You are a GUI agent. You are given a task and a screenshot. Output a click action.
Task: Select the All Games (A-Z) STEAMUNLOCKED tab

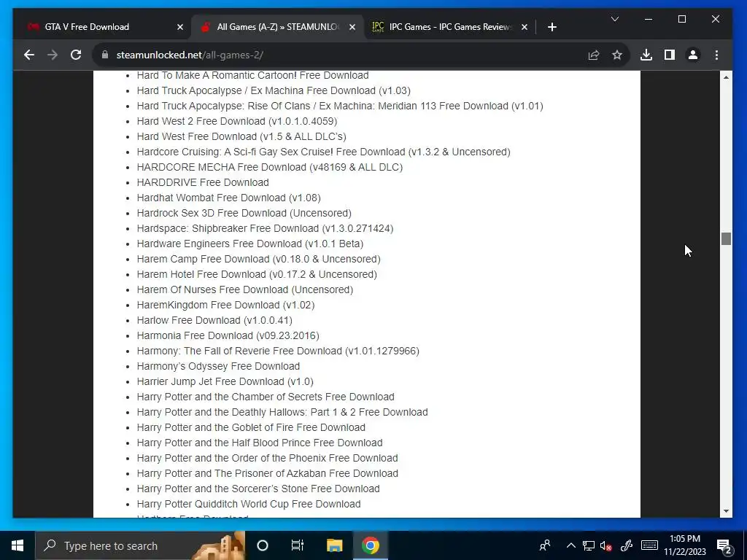277,27
